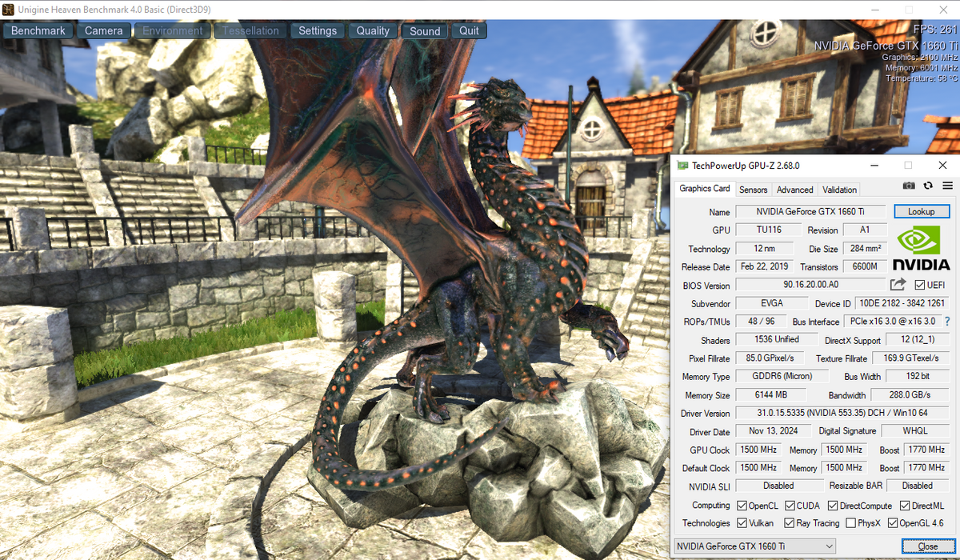Expand the Camera menu in Heaven
This screenshot has height=560, width=960.
[x=104, y=31]
